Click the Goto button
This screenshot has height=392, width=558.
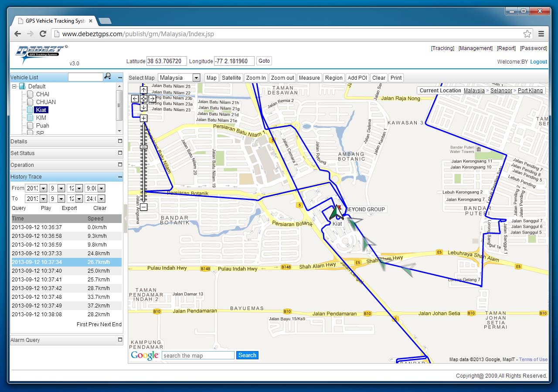(x=264, y=61)
